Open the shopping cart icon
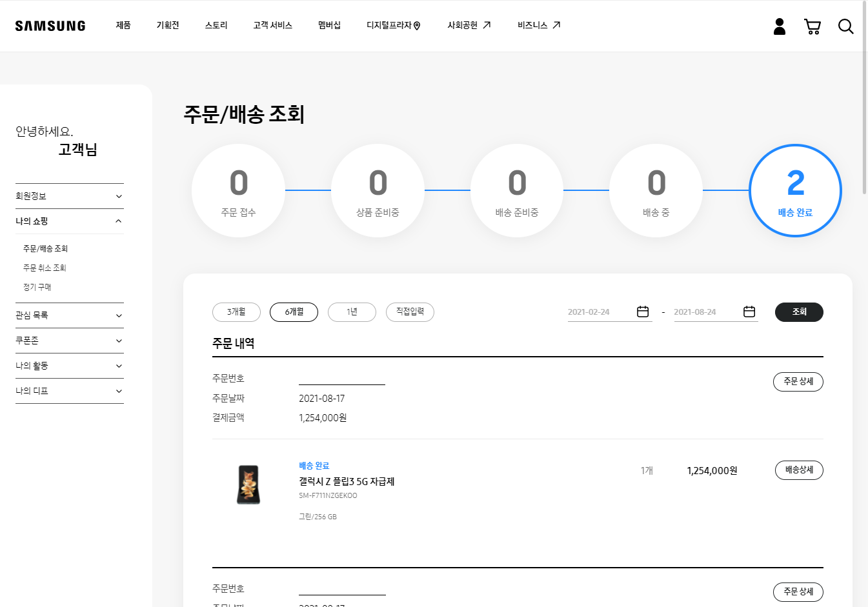The width and height of the screenshot is (868, 607). point(812,26)
